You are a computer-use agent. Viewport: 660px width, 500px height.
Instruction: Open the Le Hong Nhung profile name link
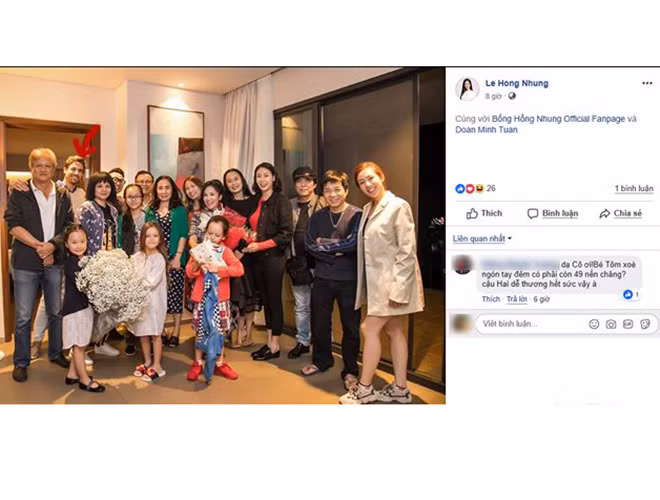click(516, 83)
